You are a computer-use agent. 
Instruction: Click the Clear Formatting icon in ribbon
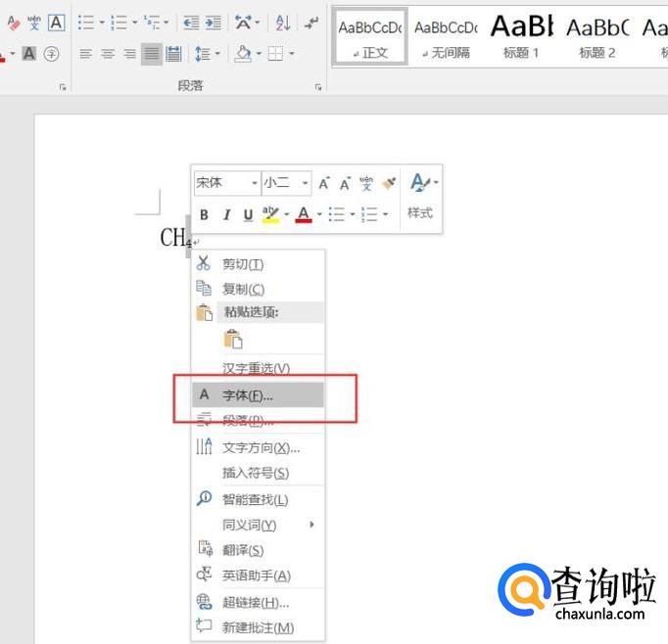click(x=13, y=23)
